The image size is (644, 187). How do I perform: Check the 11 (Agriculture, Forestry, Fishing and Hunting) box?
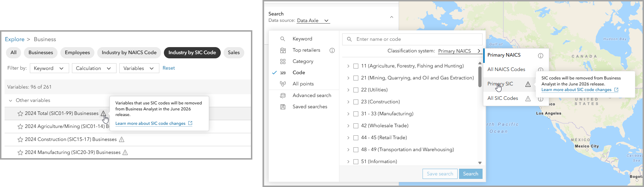pyautogui.click(x=356, y=66)
